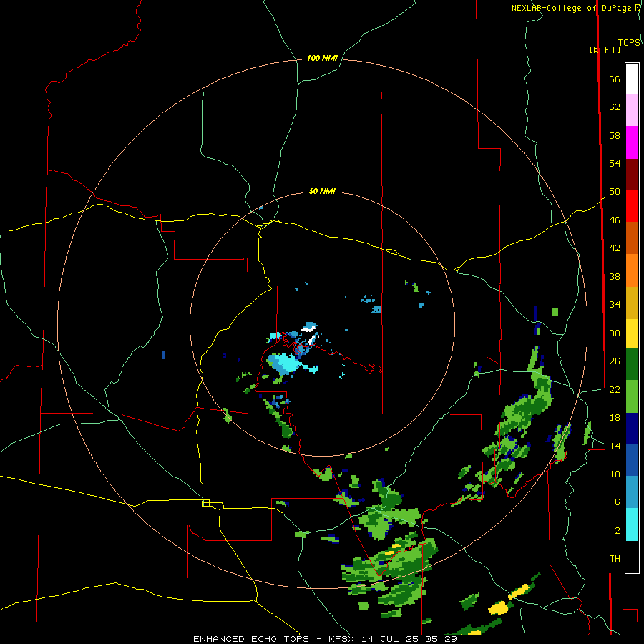The height and width of the screenshot is (644, 644).
Task: Click the TOPS legend title
Action: click(629, 42)
